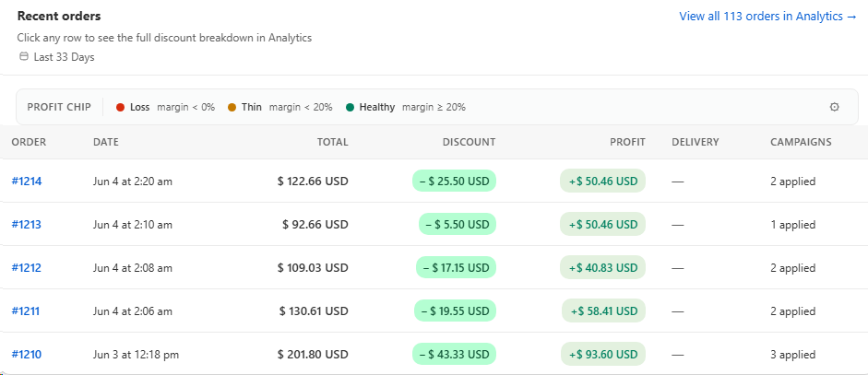Image resolution: width=868 pixels, height=375 pixels.
Task: Click the $ 122.66 USD total
Action: click(313, 181)
